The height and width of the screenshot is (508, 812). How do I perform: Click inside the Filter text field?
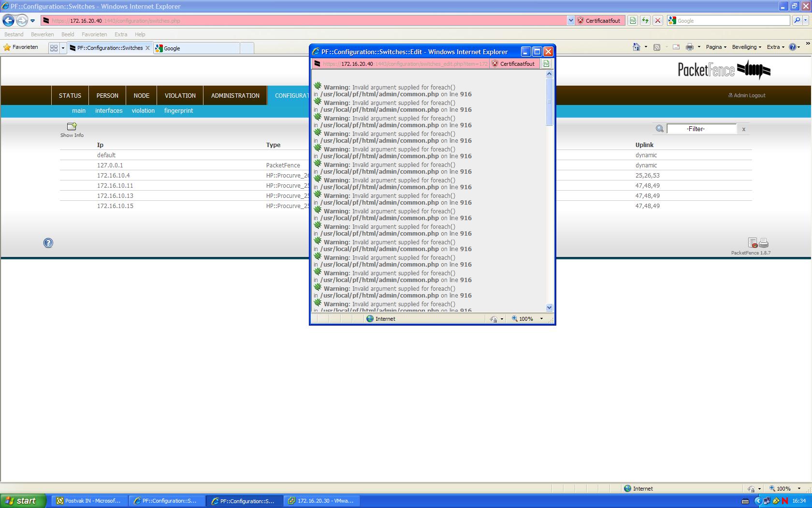pyautogui.click(x=701, y=129)
